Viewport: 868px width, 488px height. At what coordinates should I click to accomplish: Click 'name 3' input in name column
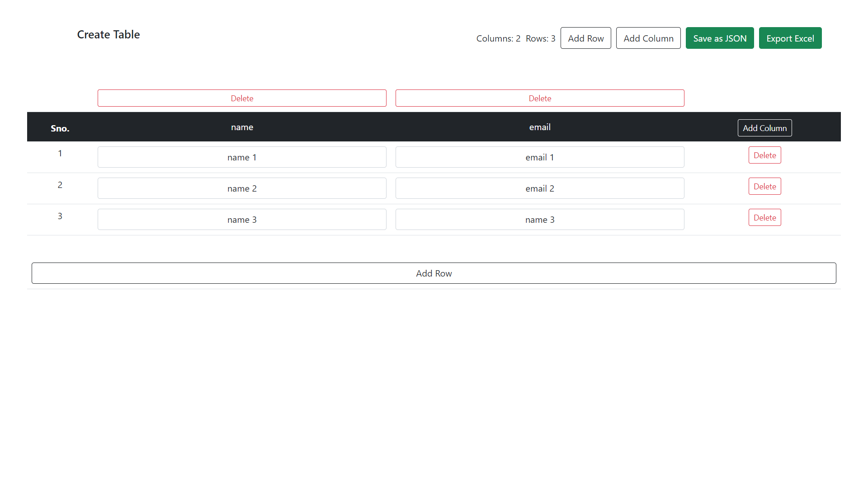point(242,220)
